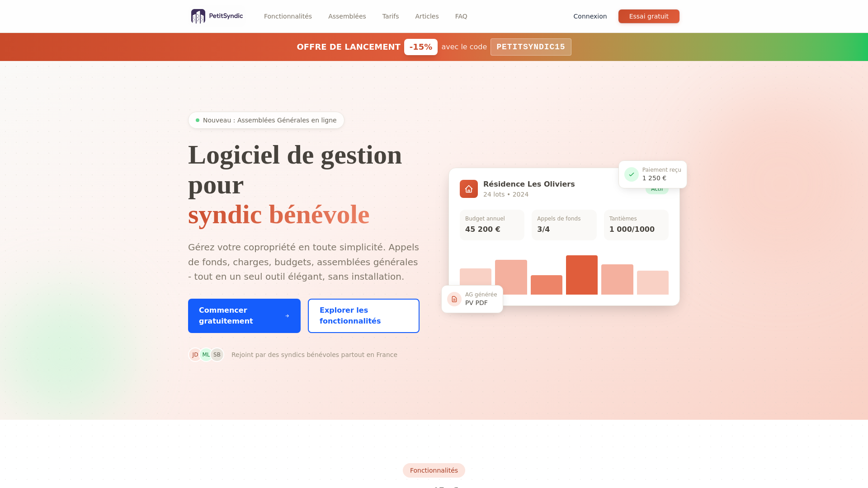Open the Fonctionnalités menu item
868x488 pixels.
(288, 16)
